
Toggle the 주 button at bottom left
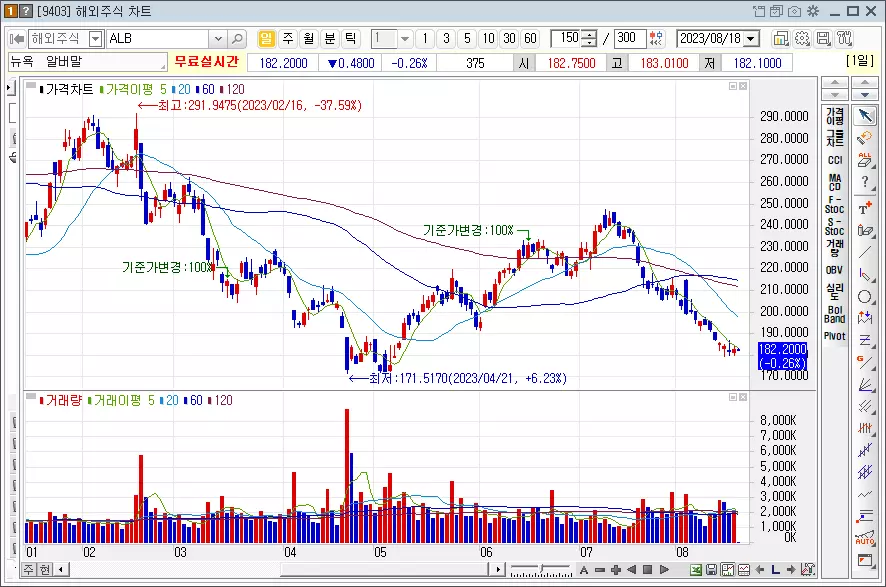click(29, 569)
